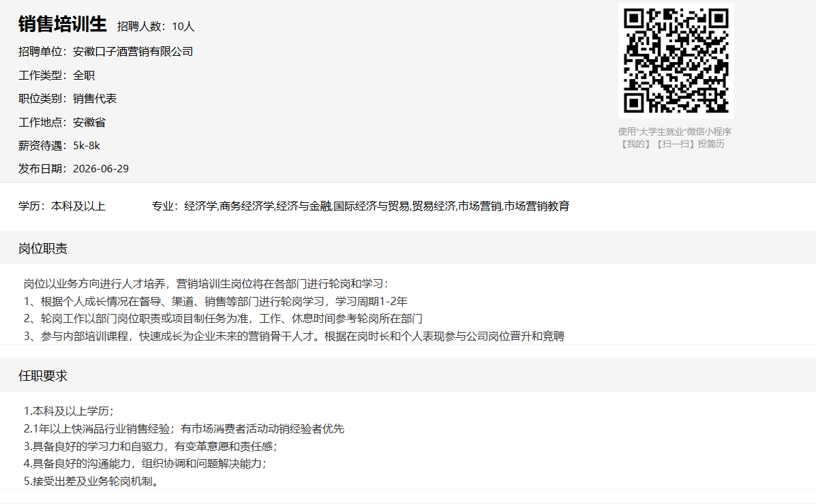Click duty item 1 about 轮岗学习 学习周期1-2年
Viewport: 816px width, 504px height.
[x=215, y=302]
